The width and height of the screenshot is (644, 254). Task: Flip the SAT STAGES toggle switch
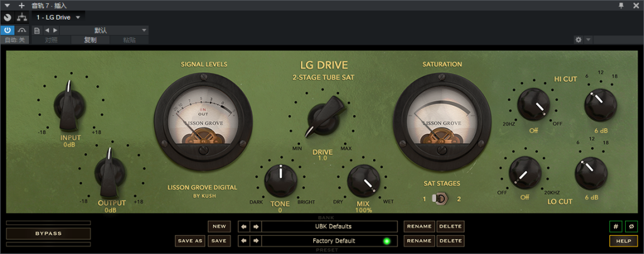tap(440, 199)
